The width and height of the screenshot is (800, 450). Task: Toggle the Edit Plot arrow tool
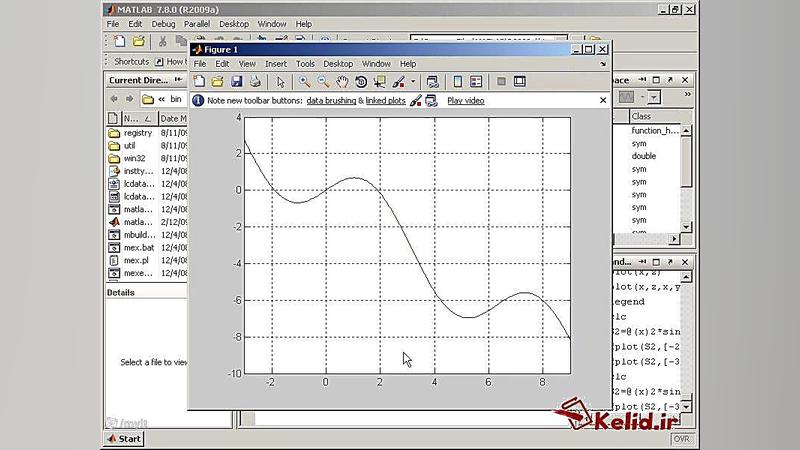(x=280, y=82)
